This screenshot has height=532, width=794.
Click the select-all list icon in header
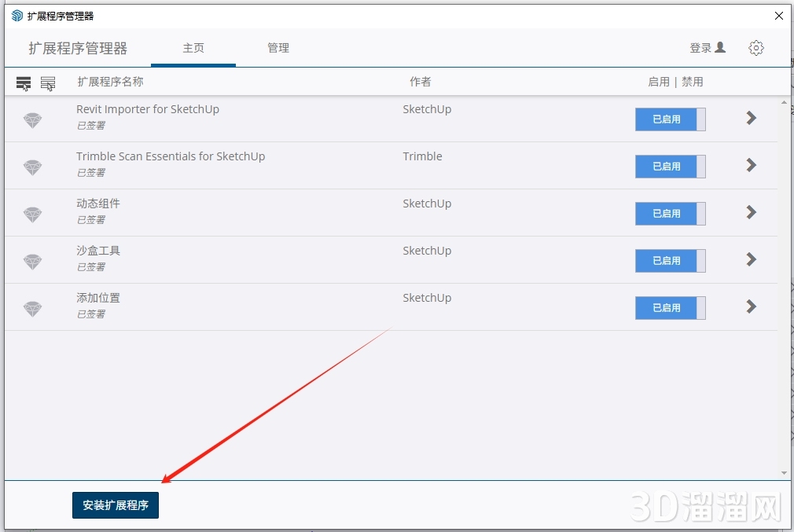24,83
